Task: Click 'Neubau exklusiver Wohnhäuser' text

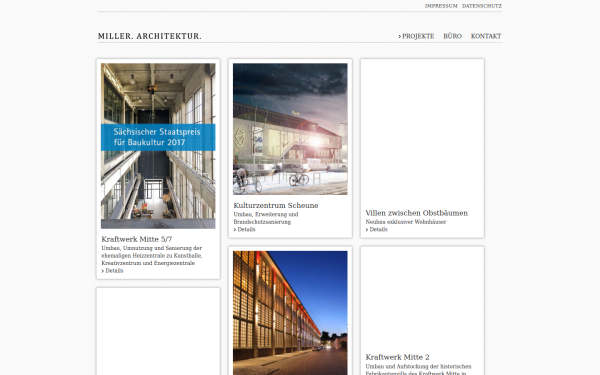Action: click(x=406, y=222)
